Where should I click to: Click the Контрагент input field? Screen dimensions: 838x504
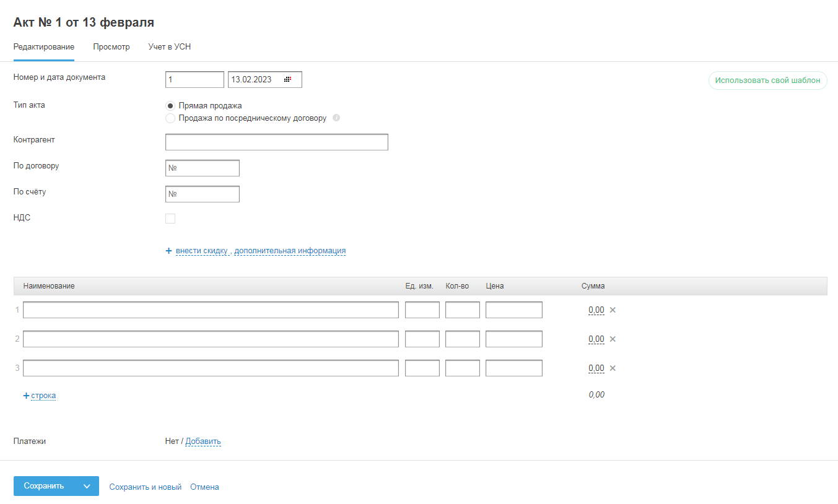(x=276, y=142)
